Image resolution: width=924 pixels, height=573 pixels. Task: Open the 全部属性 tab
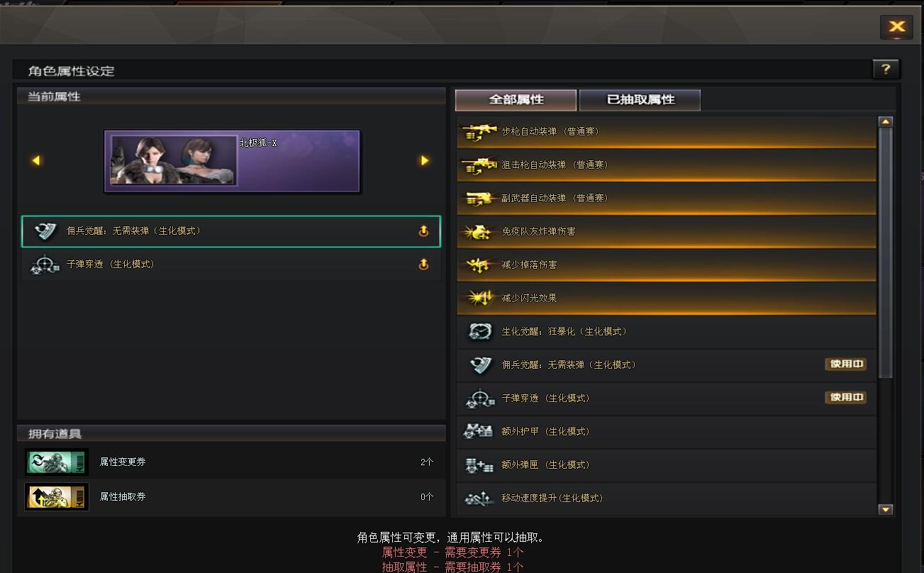click(x=516, y=100)
